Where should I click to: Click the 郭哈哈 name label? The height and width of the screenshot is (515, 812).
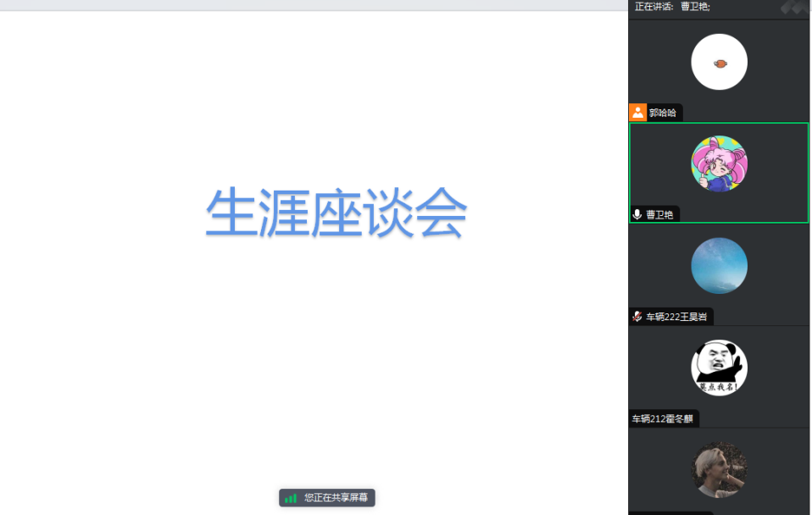(663, 113)
